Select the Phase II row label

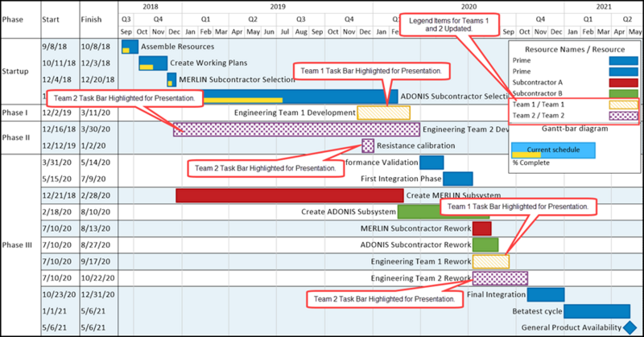coord(16,138)
